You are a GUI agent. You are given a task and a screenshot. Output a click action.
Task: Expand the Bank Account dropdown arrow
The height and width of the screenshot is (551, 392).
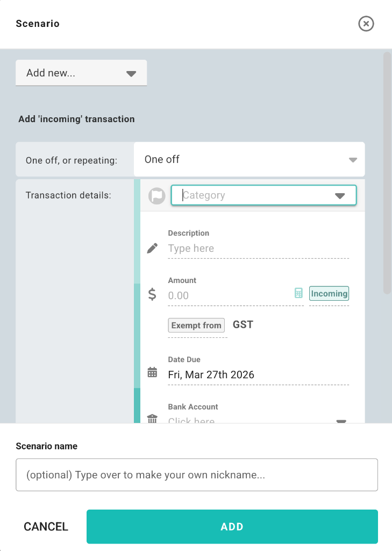point(341,421)
